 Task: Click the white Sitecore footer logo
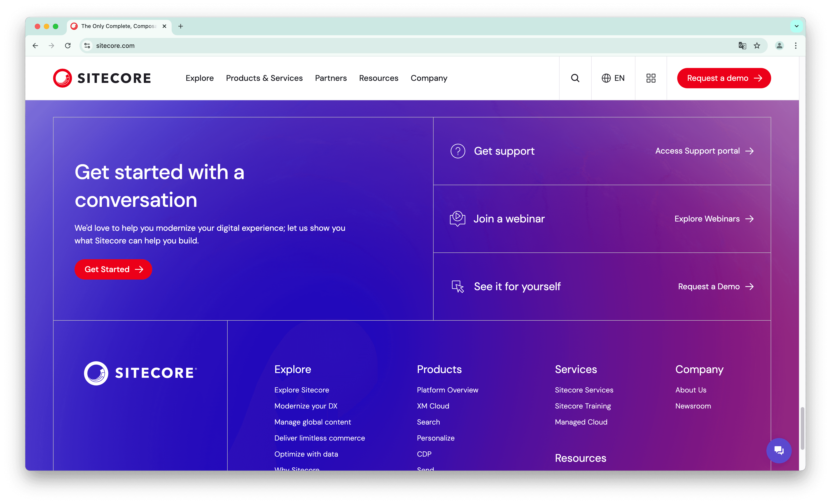coord(140,373)
